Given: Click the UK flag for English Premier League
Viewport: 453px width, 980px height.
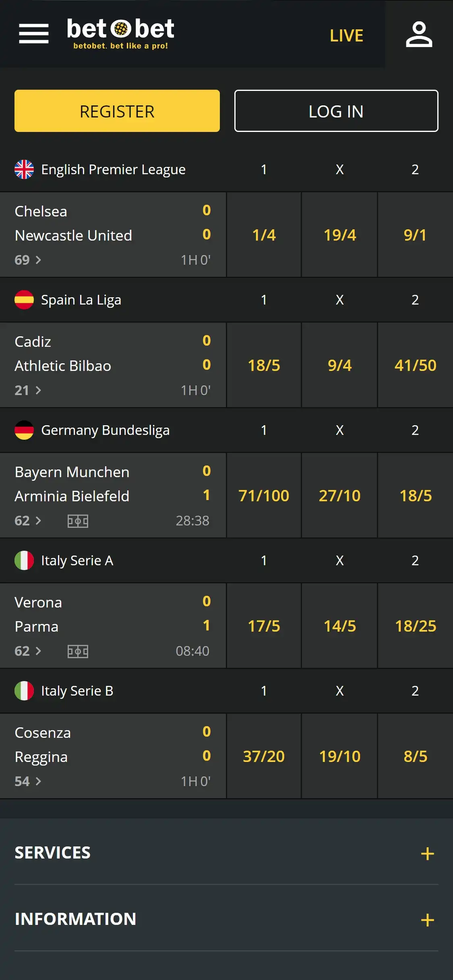Looking at the screenshot, I should 24,169.
